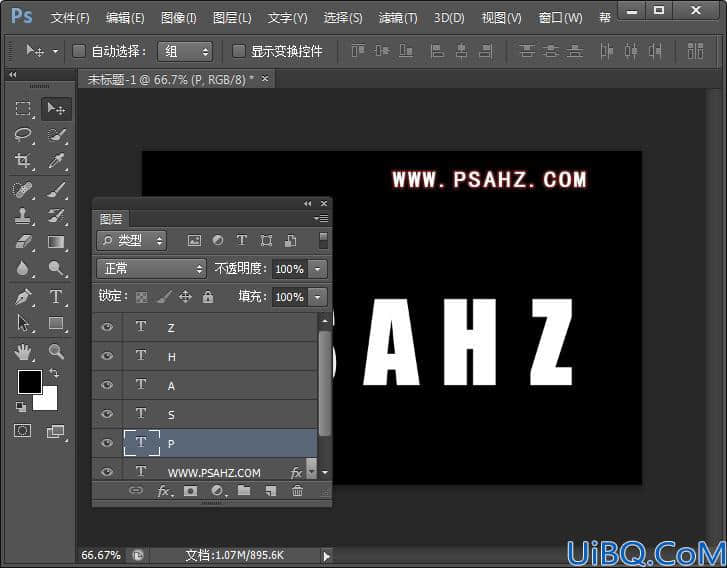Select the Eraser tool
The width and height of the screenshot is (727, 568).
[x=23, y=242]
